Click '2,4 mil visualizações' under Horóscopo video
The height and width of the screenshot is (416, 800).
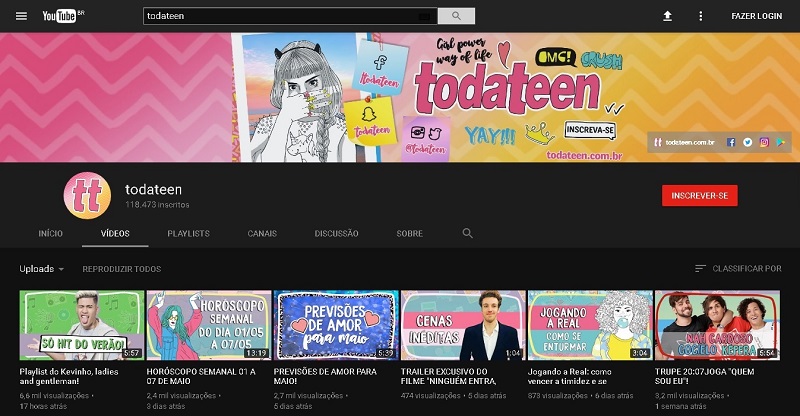pyautogui.click(x=181, y=396)
